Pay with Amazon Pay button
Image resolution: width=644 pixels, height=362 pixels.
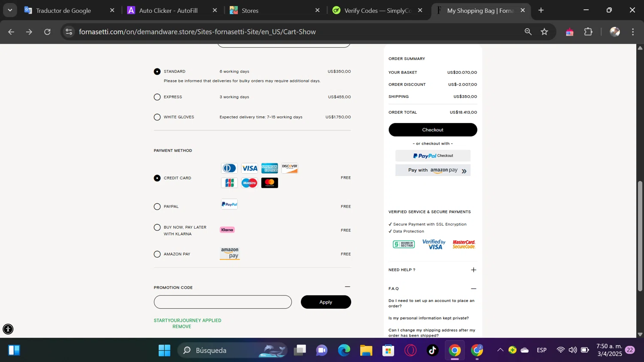pos(433,170)
